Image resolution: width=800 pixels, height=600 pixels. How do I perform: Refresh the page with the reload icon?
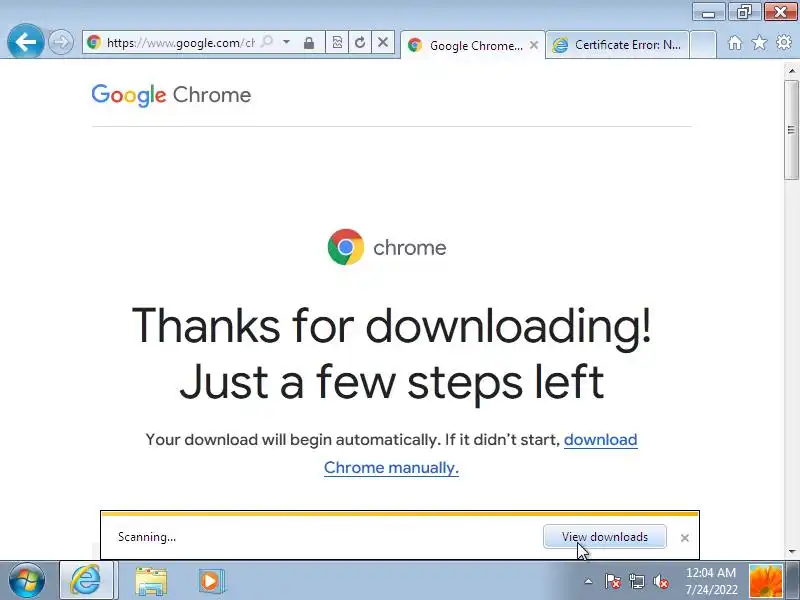(360, 42)
